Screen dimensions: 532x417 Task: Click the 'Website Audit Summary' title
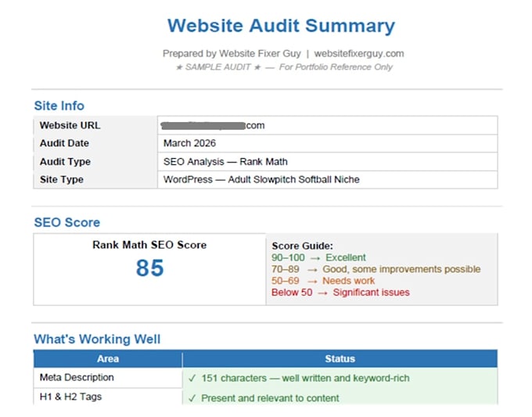tap(282, 26)
